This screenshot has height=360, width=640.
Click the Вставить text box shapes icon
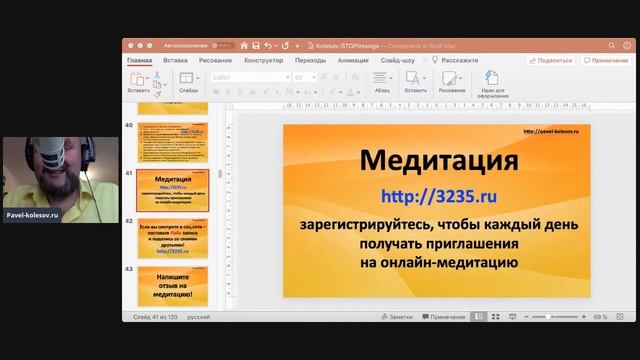412,78
